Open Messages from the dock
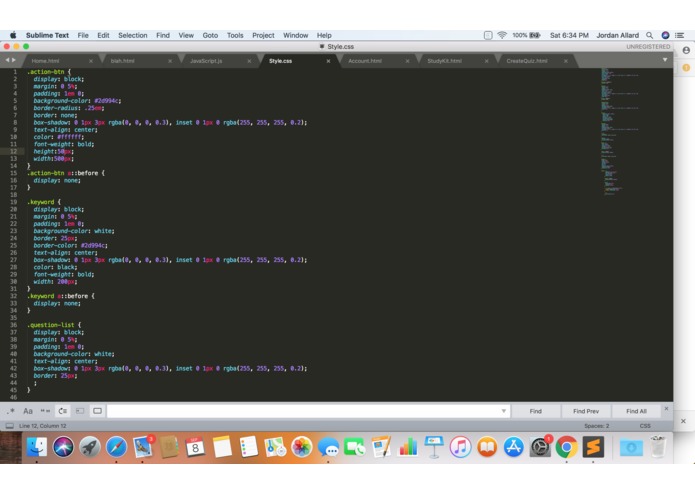 tap(328, 447)
